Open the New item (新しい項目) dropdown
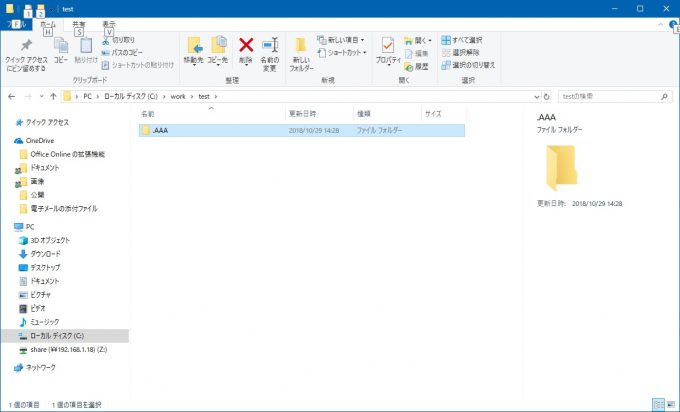The height and width of the screenshot is (412, 680). (341, 40)
